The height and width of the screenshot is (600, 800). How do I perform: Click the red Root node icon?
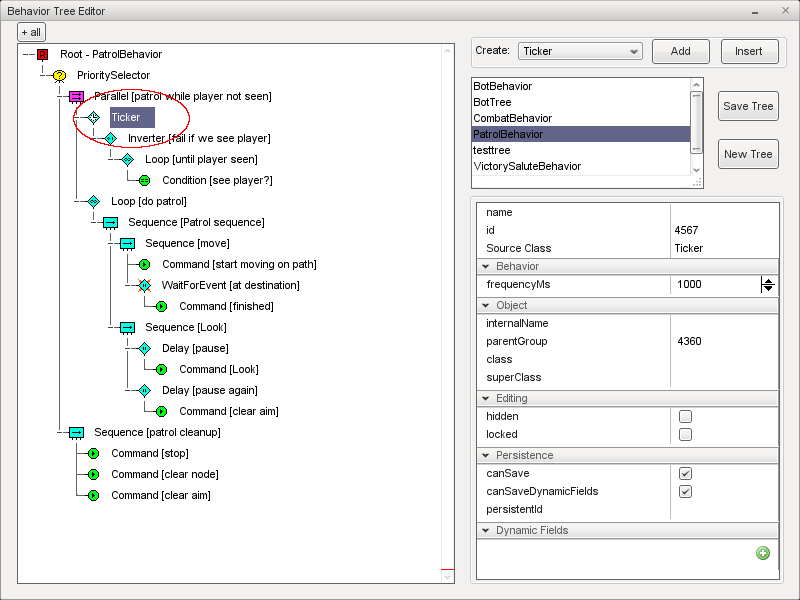[42, 54]
